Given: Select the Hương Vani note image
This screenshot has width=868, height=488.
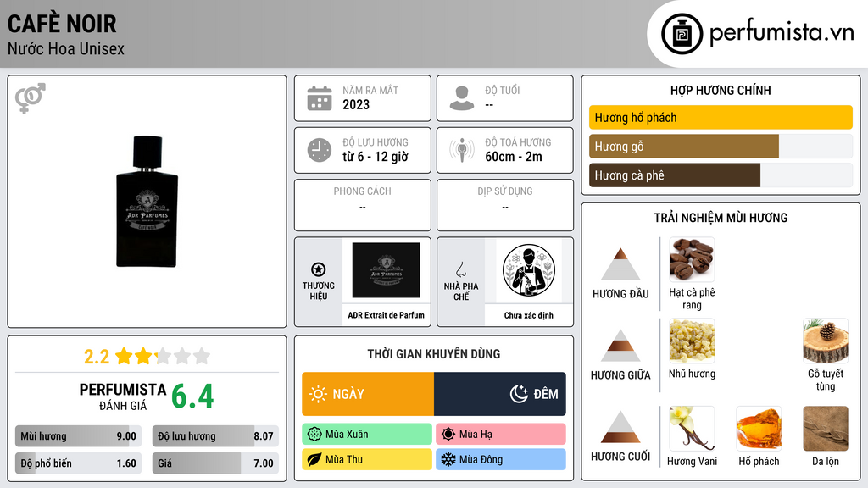Looking at the screenshot, I should [x=692, y=429].
